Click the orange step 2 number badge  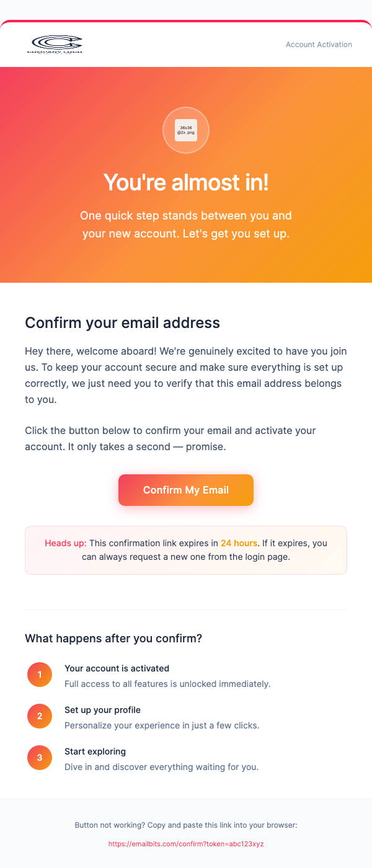coord(40,716)
